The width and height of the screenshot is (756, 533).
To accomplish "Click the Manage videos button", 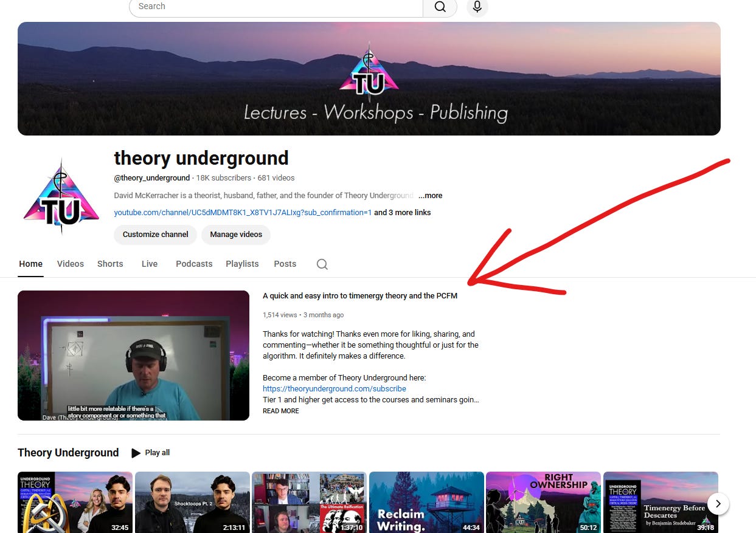I will pyautogui.click(x=236, y=235).
